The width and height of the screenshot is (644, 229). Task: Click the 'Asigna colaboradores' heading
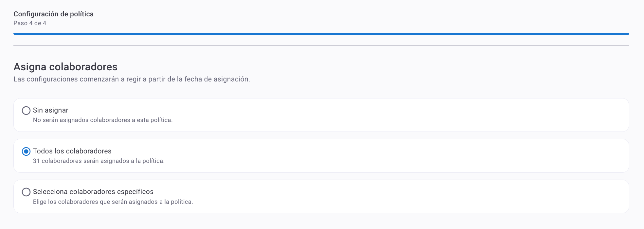pyautogui.click(x=65, y=67)
